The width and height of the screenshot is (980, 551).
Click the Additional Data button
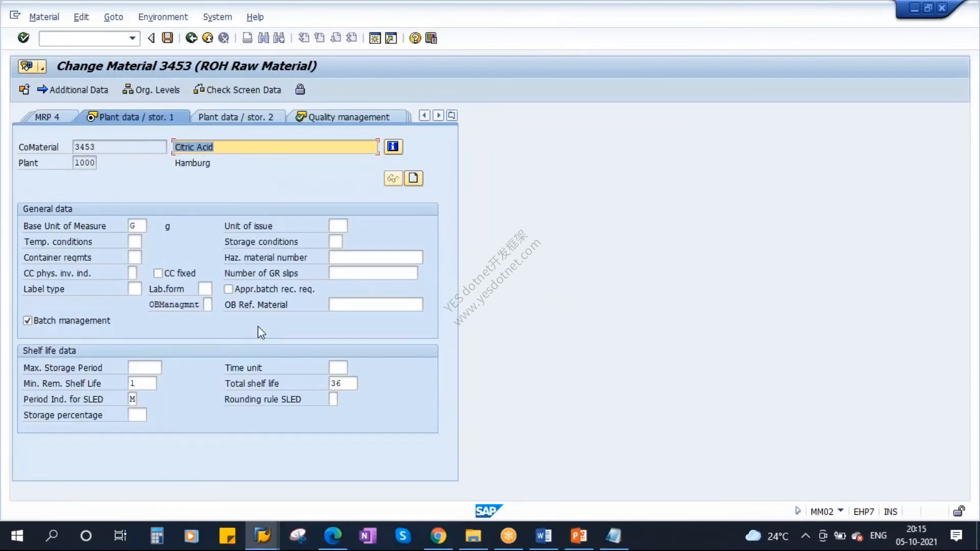[72, 90]
